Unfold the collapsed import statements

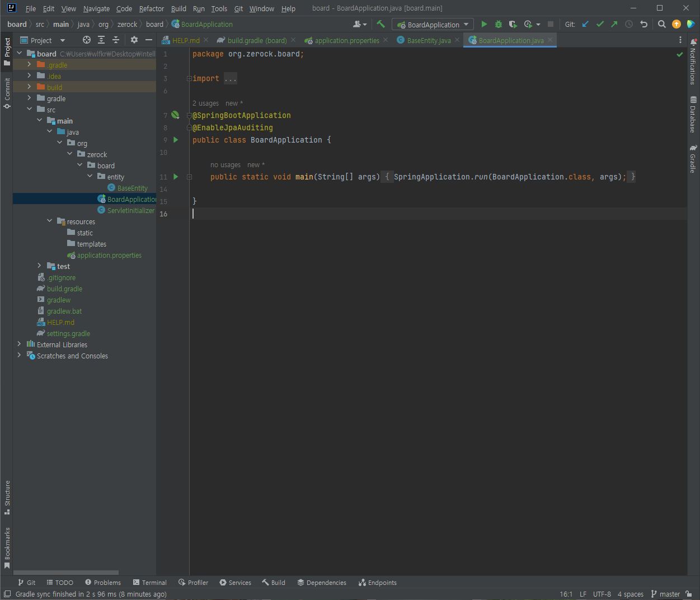point(189,79)
